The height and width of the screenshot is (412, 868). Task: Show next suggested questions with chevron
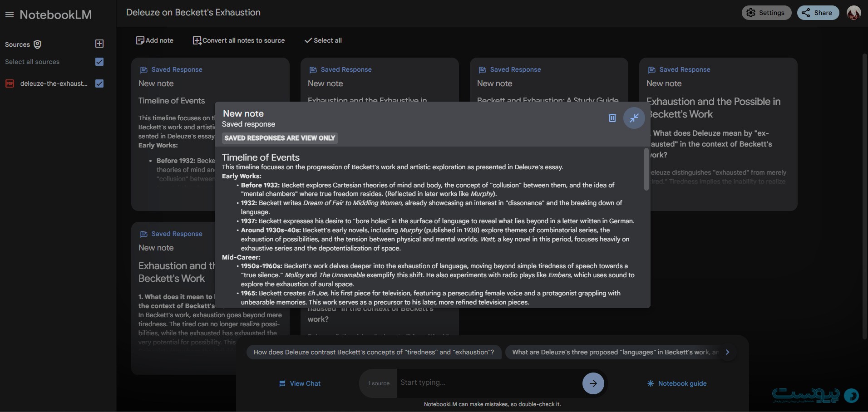pyautogui.click(x=727, y=352)
